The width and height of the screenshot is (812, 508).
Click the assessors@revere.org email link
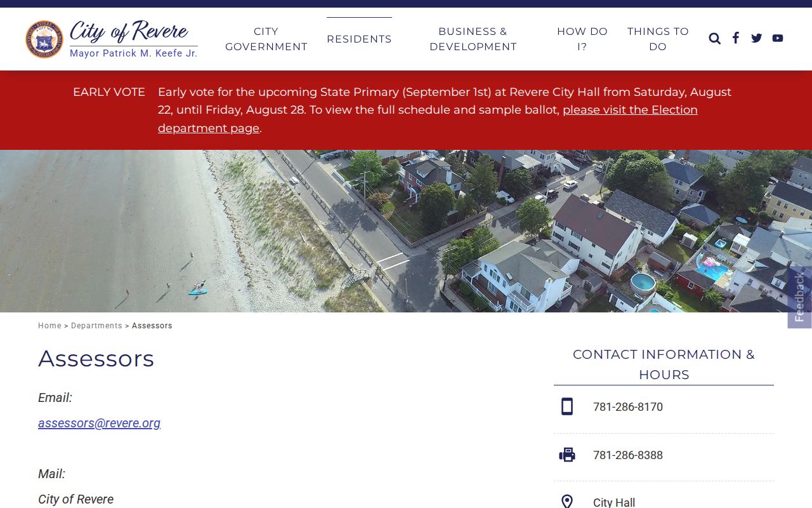[x=99, y=423]
